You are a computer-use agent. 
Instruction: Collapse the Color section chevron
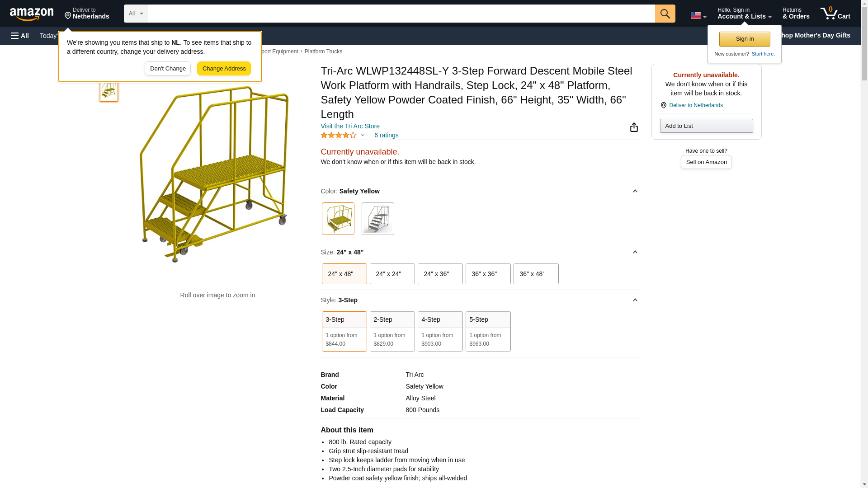point(635,191)
